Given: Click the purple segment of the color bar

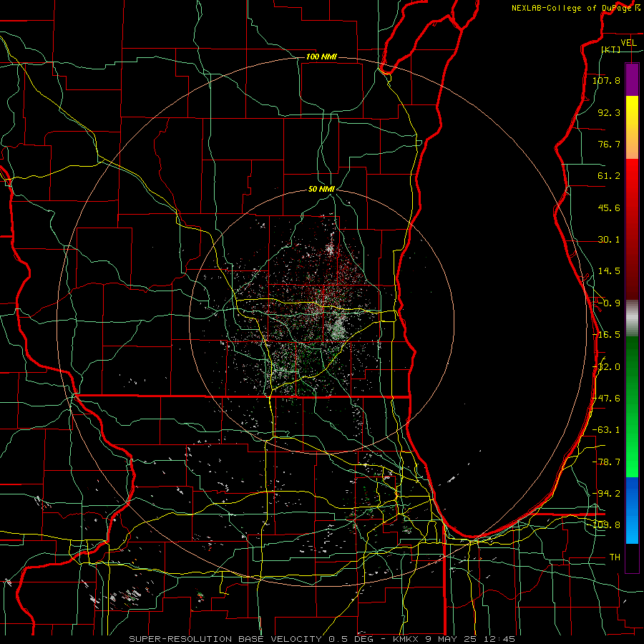Looking at the screenshot, I should coord(632,79).
